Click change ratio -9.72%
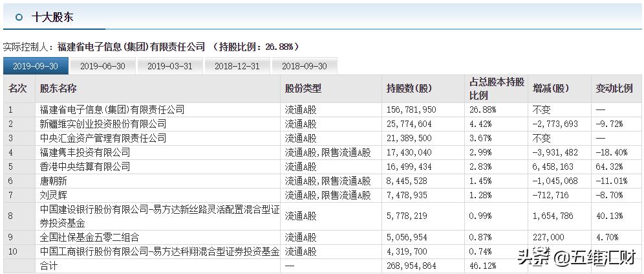644x274 pixels. point(610,124)
